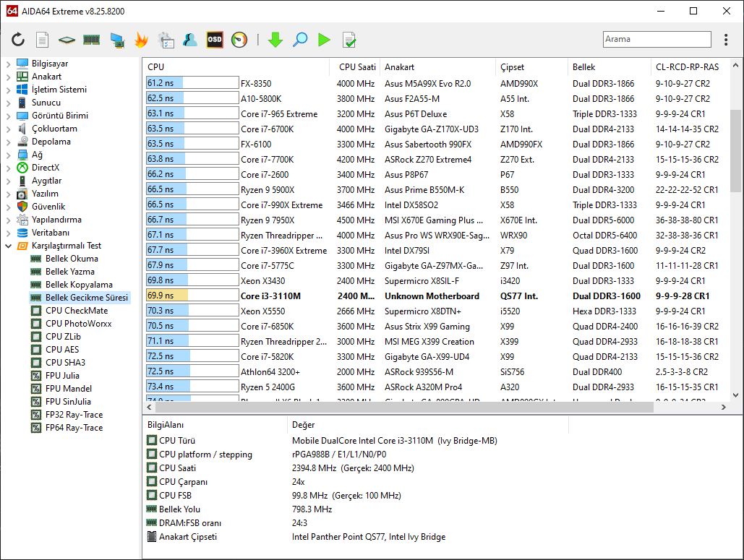The height and width of the screenshot is (560, 744).
Task: Click the CPU chip toolbar icon
Action: coord(67,40)
